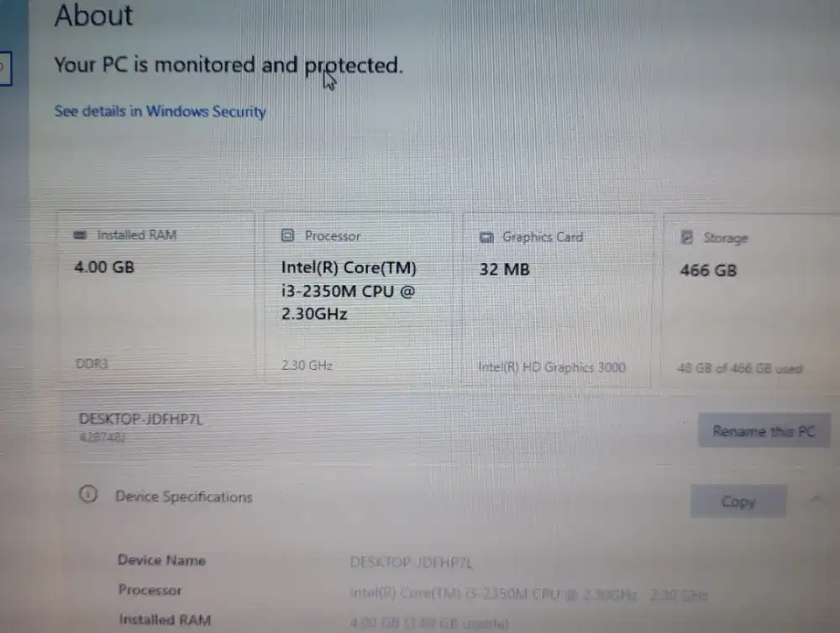Click the Intel(R) HD Graphics 3000 label

point(551,367)
